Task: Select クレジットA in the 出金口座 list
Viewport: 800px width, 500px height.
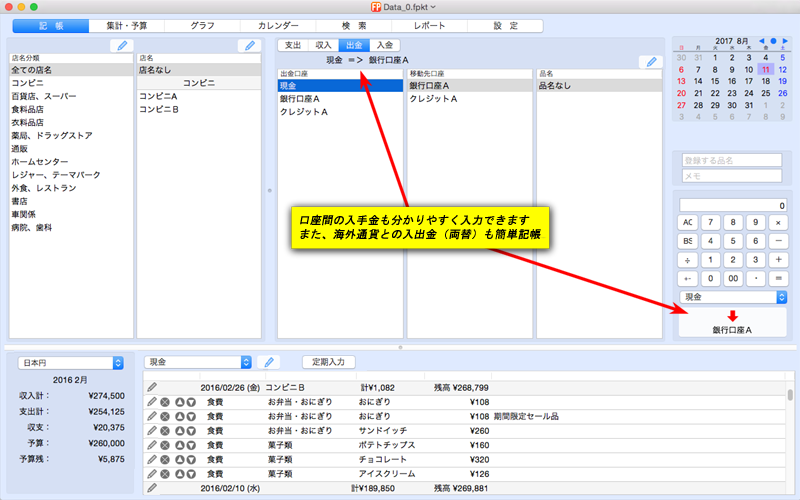Action: point(340,112)
